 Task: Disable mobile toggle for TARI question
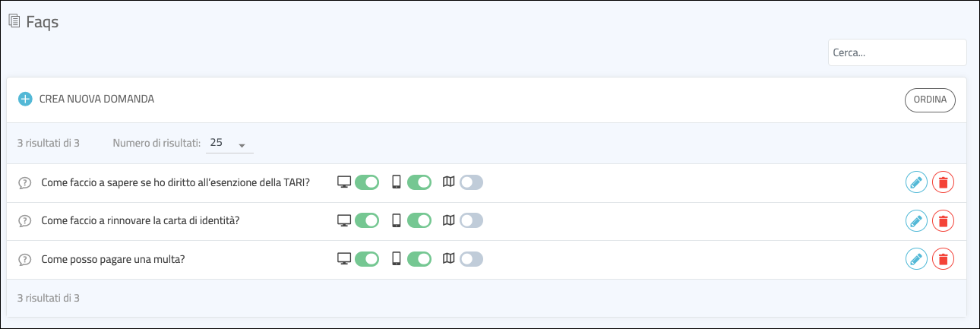(x=419, y=182)
